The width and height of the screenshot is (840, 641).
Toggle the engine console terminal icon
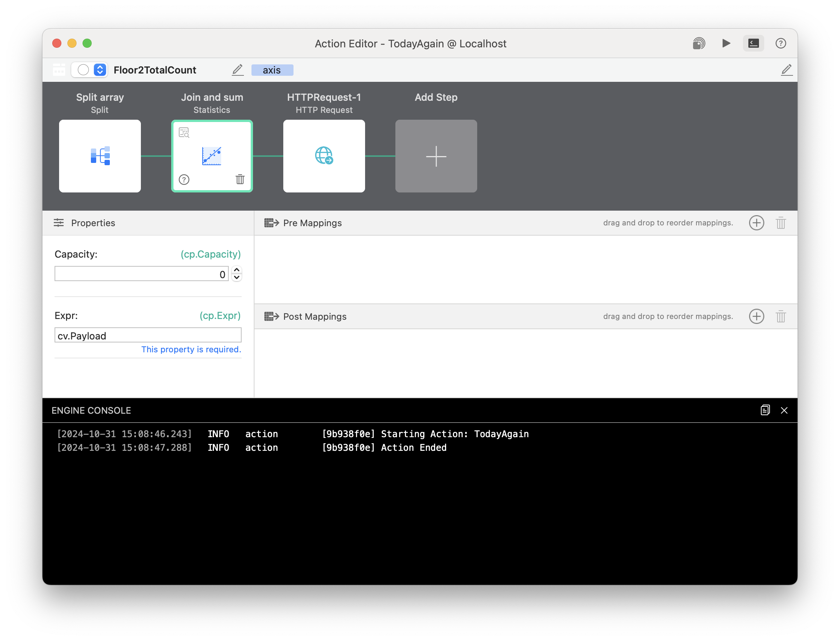pyautogui.click(x=753, y=43)
